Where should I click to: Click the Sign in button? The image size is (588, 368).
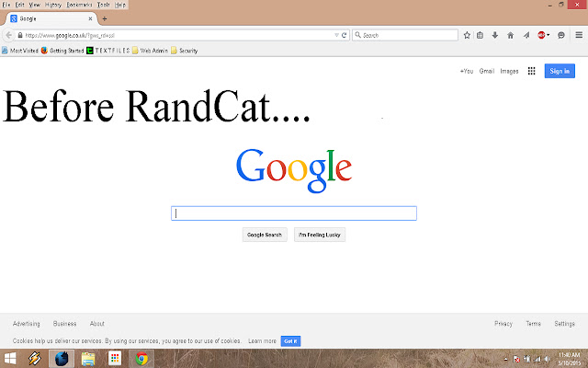(560, 71)
